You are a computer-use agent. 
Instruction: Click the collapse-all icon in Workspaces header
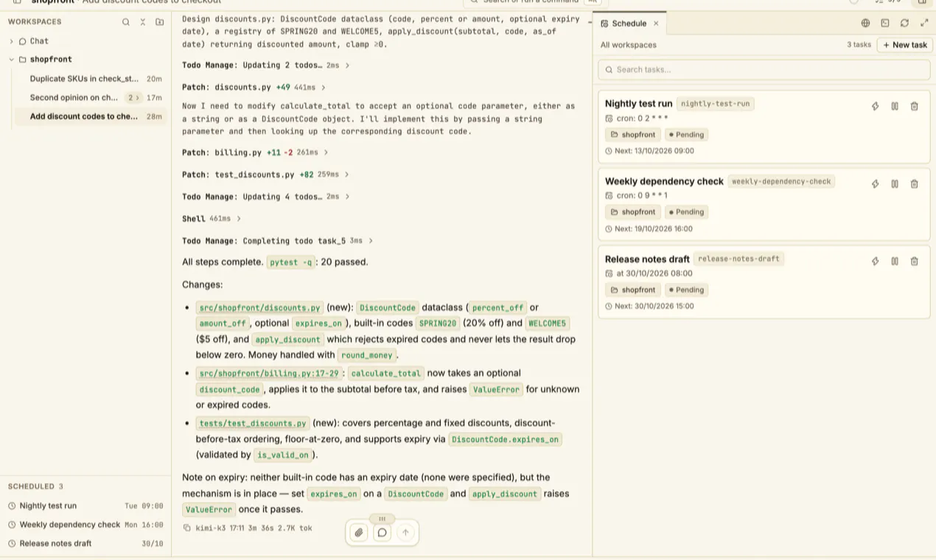click(x=143, y=22)
